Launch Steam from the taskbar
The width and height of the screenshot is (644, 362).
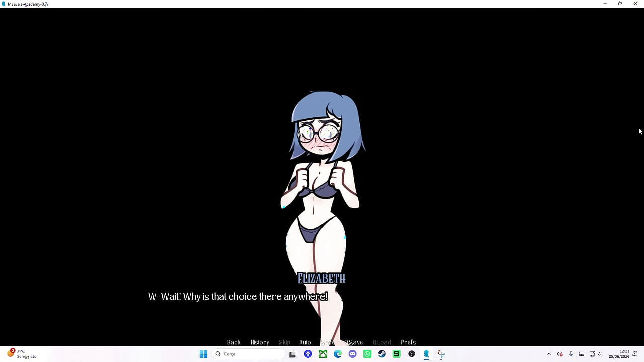(382, 354)
